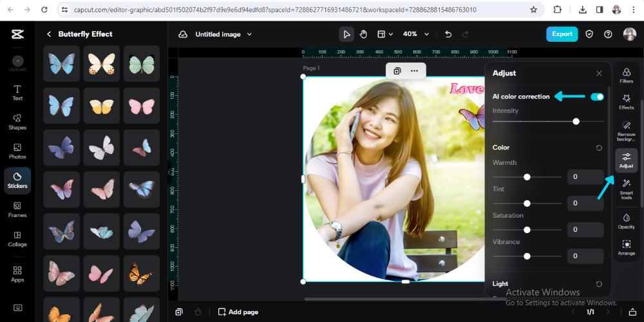644x322 pixels.
Task: Activate the hand pan tool
Action: pyautogui.click(x=363, y=34)
